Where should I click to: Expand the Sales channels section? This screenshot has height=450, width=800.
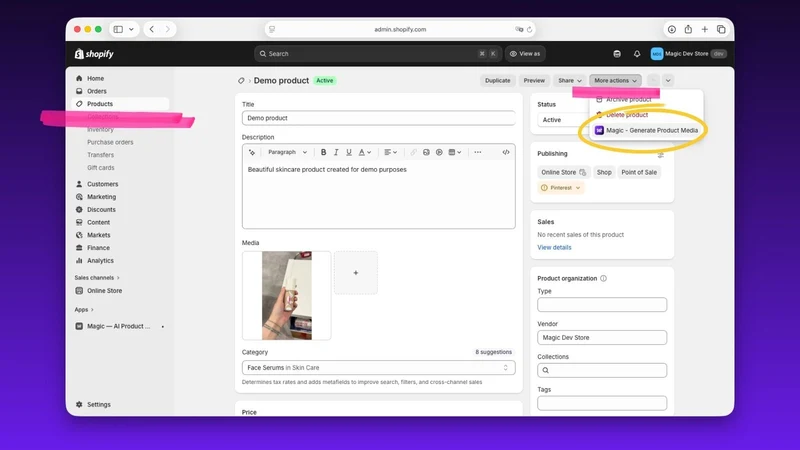97,278
